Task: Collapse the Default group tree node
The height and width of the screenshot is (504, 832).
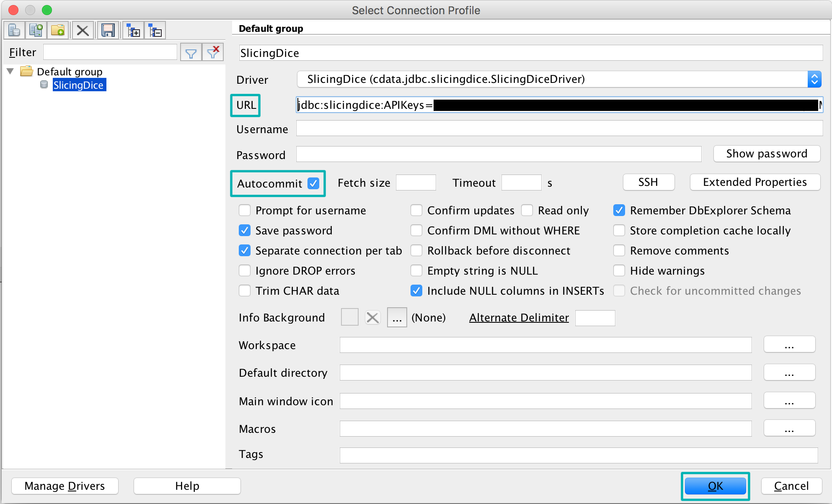Action: (10, 71)
